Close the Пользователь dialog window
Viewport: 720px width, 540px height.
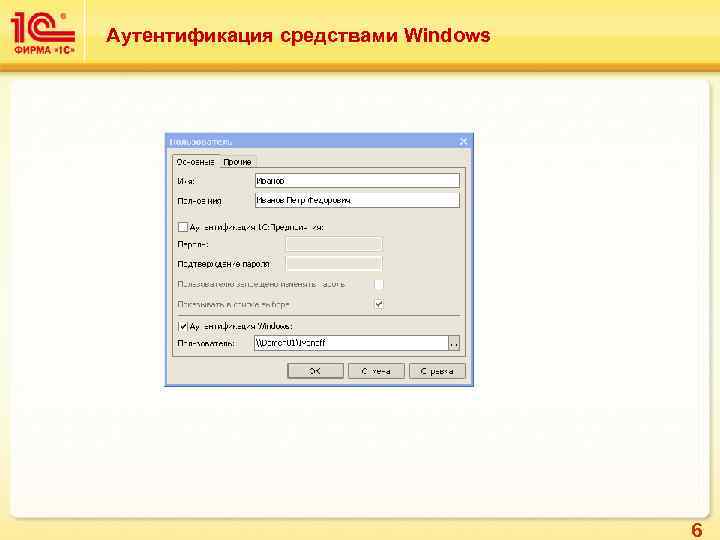click(463, 141)
